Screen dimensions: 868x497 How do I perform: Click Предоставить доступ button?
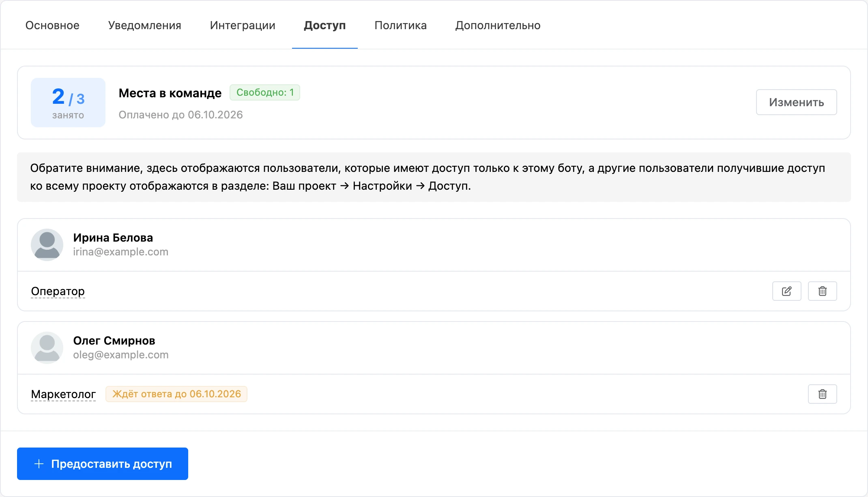[103, 464]
